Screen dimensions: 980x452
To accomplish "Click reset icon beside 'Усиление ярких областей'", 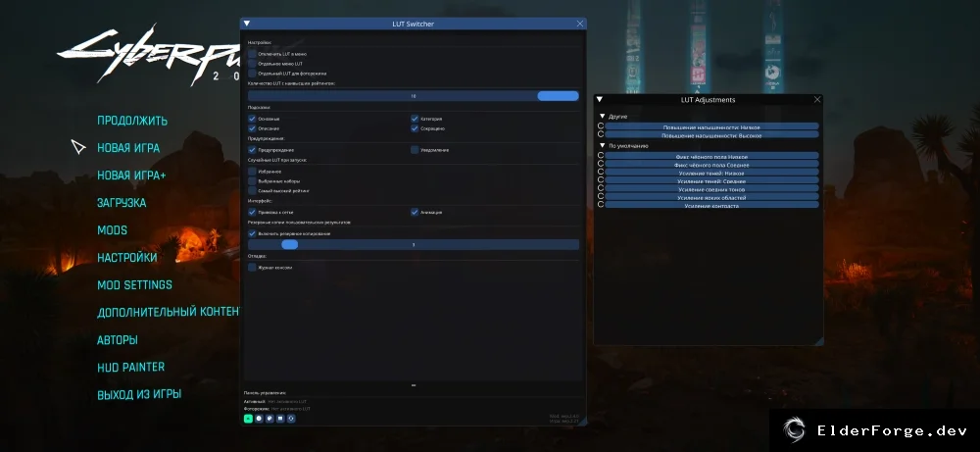I will click(x=601, y=196).
